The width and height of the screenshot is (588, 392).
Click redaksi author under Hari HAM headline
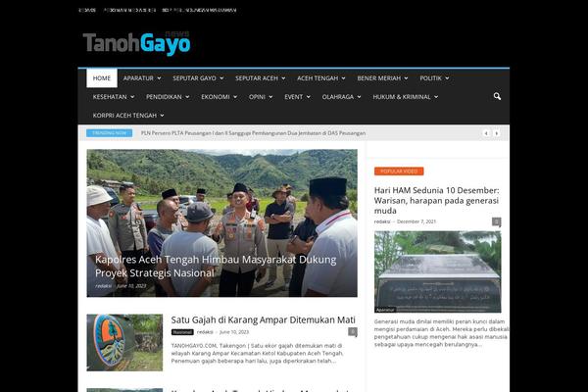click(382, 221)
